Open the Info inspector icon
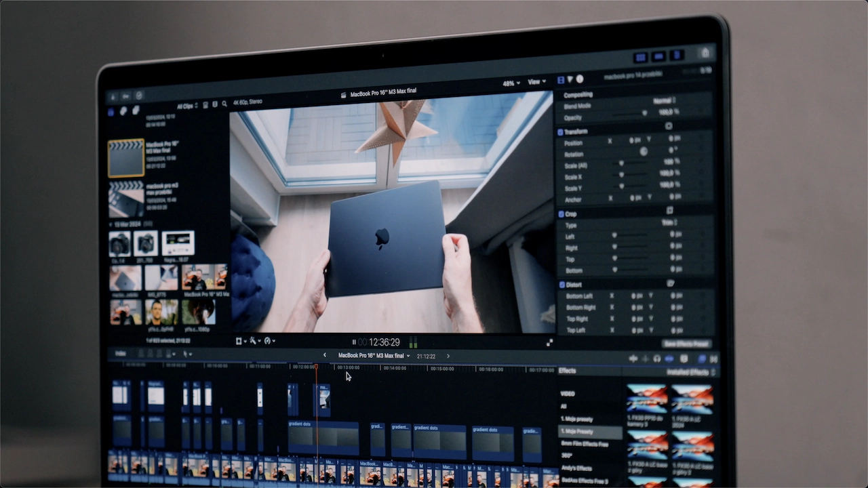 [x=580, y=79]
